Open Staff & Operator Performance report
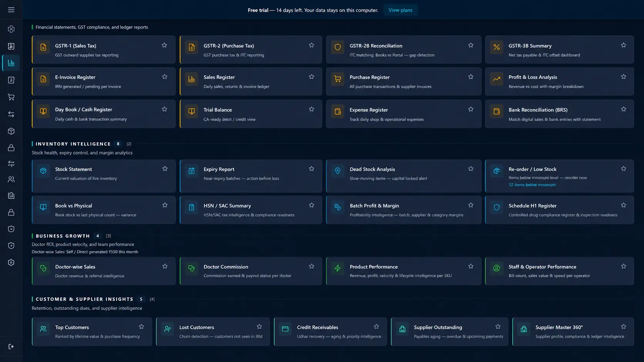This screenshot has height=362, width=644. coord(559,271)
